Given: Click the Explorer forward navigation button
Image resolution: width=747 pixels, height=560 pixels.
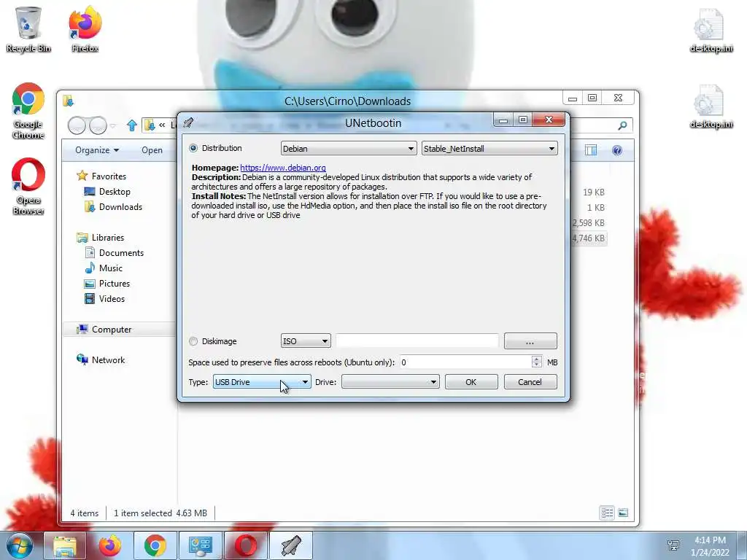Looking at the screenshot, I should point(98,125).
